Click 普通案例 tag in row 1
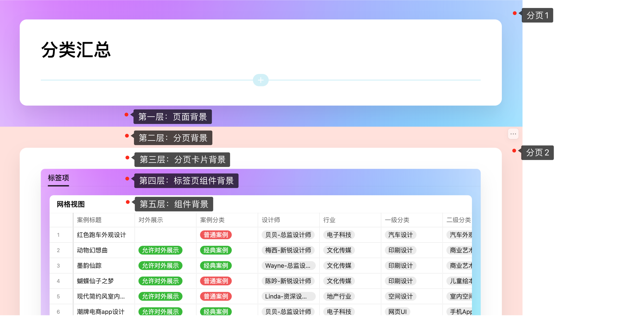Viewport: 644px width, 316px height. click(216, 235)
